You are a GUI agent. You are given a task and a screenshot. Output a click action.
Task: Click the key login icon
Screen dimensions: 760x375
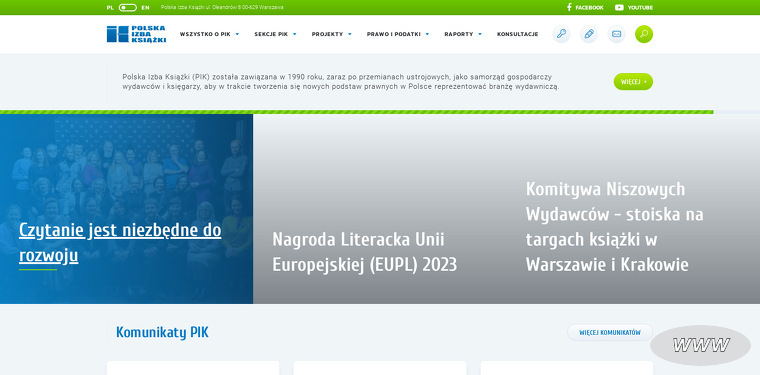(x=561, y=34)
